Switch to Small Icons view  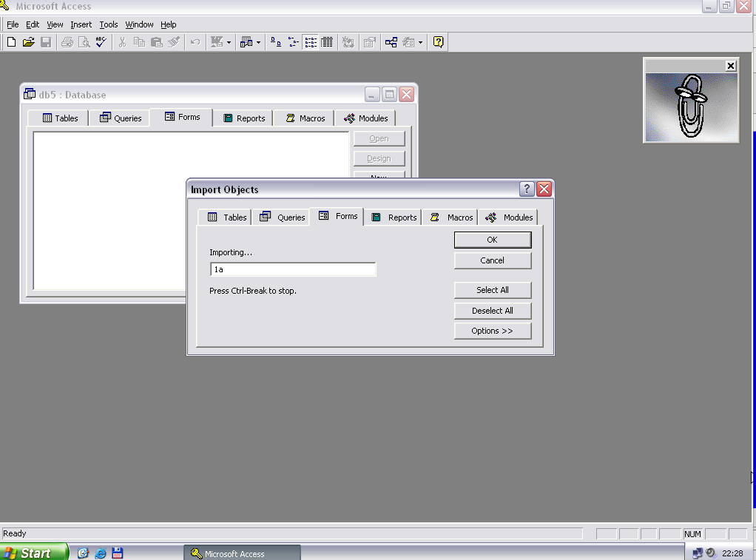click(x=293, y=42)
